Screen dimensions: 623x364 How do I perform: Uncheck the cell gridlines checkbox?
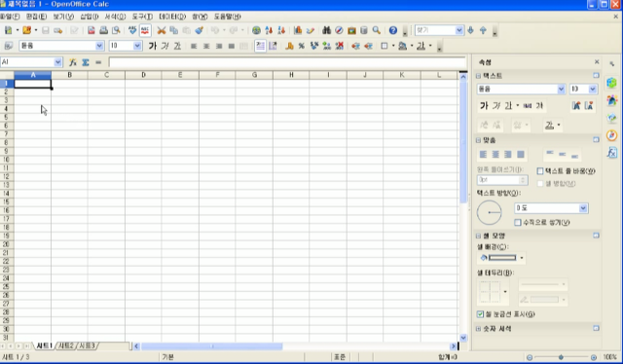[x=480, y=314]
